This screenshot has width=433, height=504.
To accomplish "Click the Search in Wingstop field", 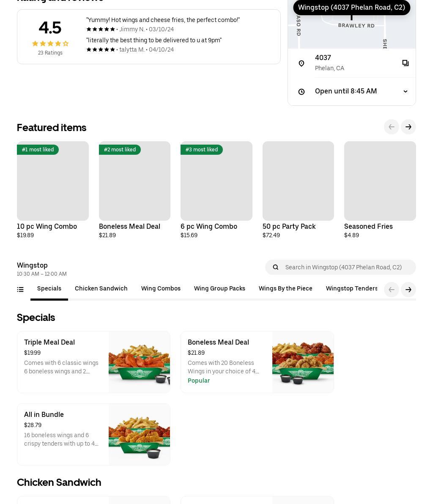I will pos(347,267).
